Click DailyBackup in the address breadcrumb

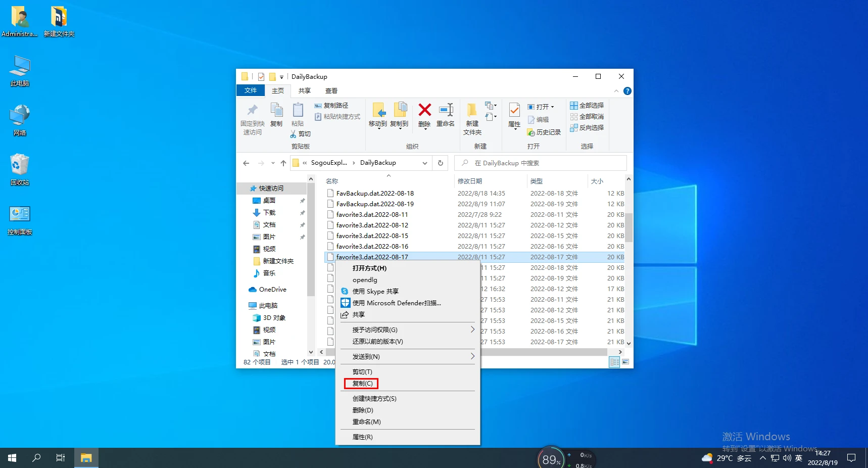(378, 163)
